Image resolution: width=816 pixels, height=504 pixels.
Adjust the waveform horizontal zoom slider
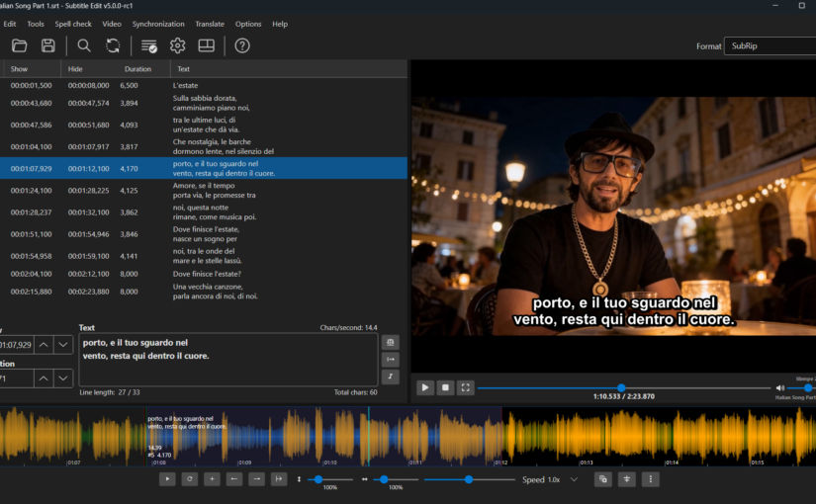tap(396, 479)
